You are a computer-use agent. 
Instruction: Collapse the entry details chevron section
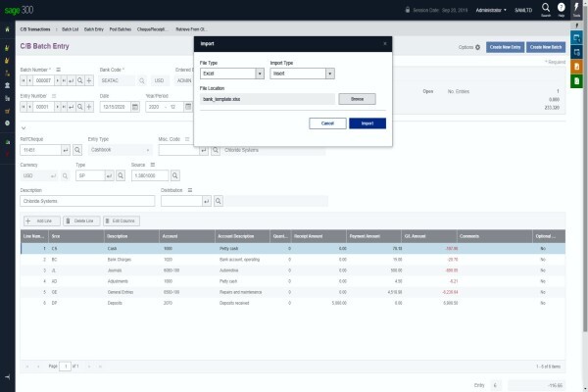pos(24,128)
